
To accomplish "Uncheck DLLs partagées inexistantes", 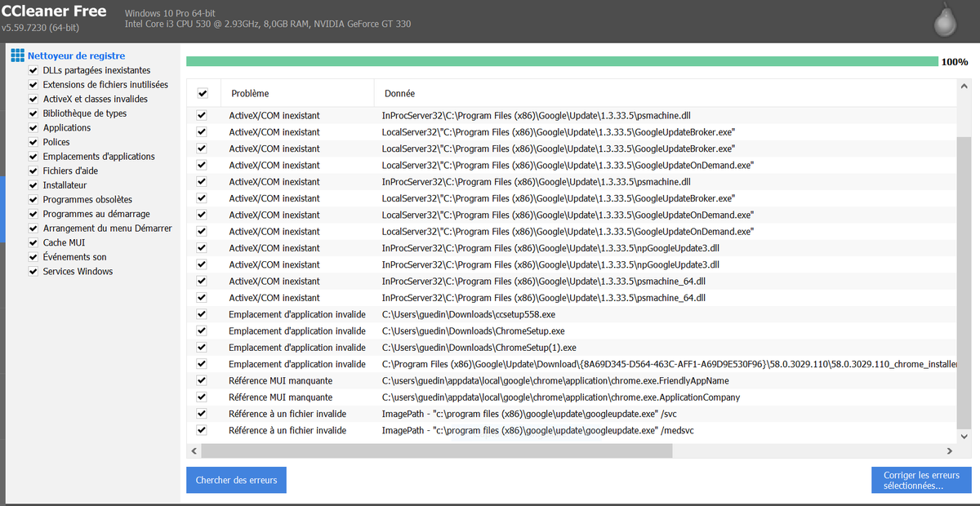I will click(33, 71).
